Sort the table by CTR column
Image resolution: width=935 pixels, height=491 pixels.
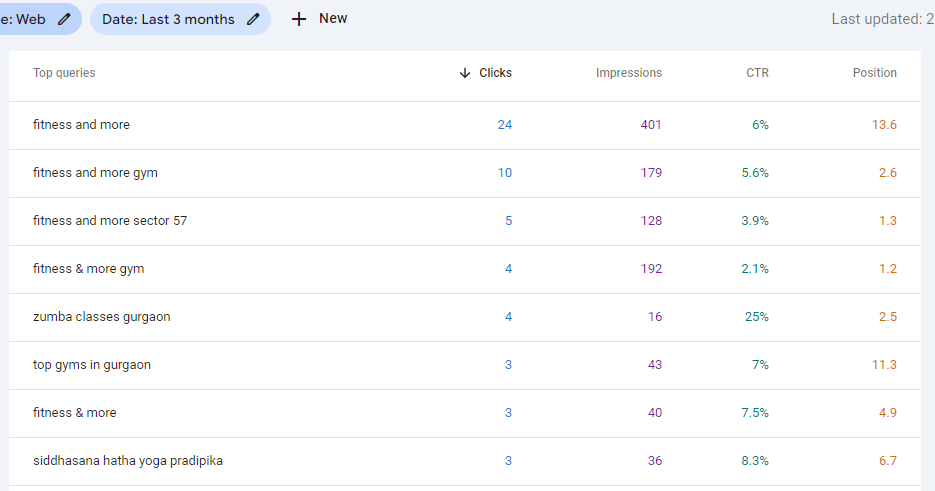tap(757, 73)
